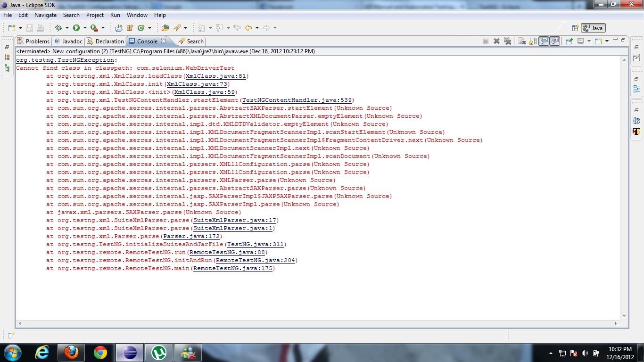Viewport: 644px width, 362px height.
Task: Open the Project menu
Action: click(x=95, y=15)
